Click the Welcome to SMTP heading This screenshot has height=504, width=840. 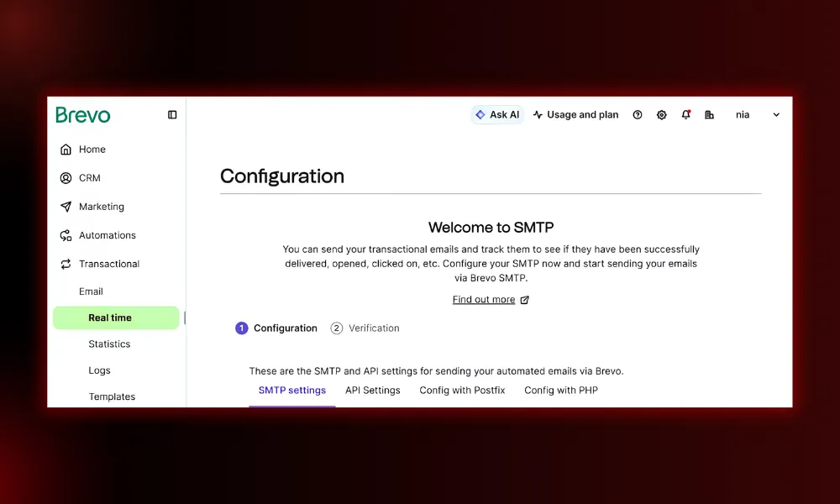(491, 228)
